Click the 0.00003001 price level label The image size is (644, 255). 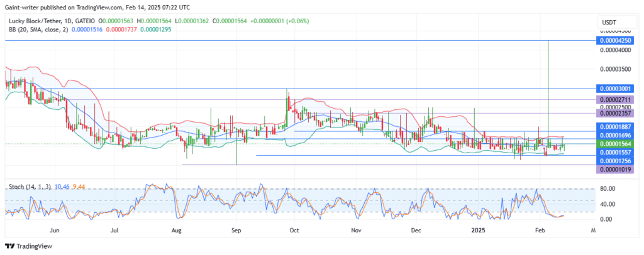614,89
